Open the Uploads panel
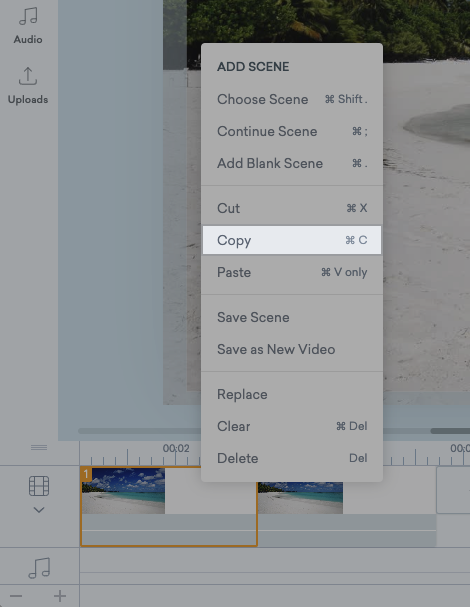 tap(28, 86)
